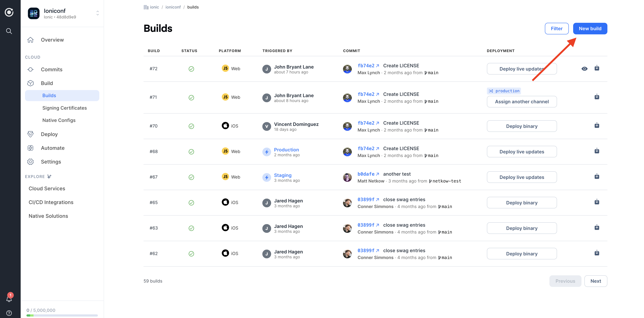This screenshot has width=644, height=318.
Task: Download artifacts for build #72
Action: [597, 68]
